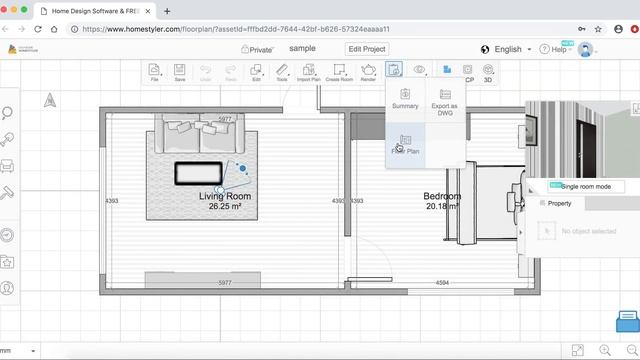
Task: Select the Property tab
Action: tap(556, 203)
